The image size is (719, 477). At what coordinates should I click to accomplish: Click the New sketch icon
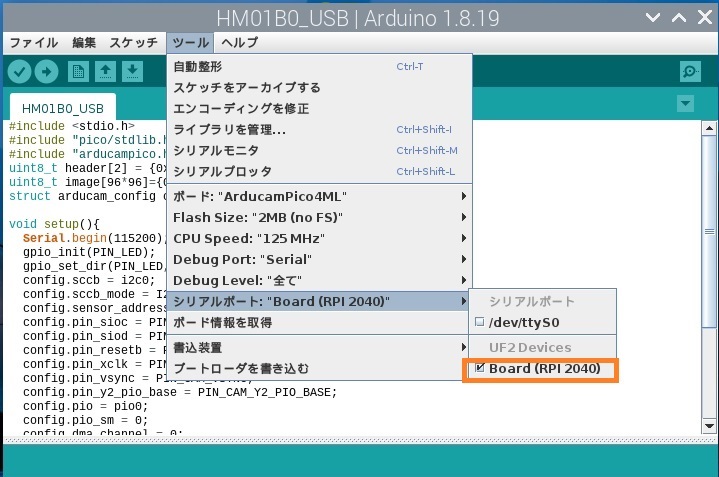click(78, 71)
